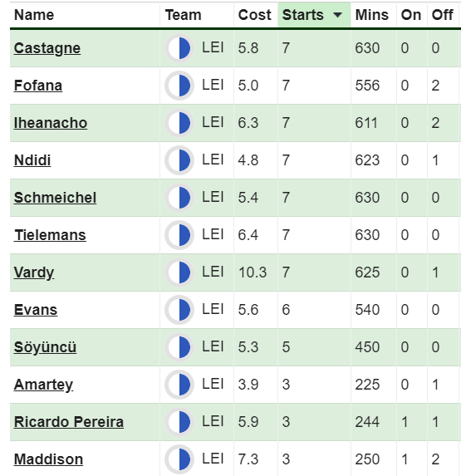Open the Ndidi player link
The width and height of the screenshot is (461, 476).
click(x=32, y=160)
